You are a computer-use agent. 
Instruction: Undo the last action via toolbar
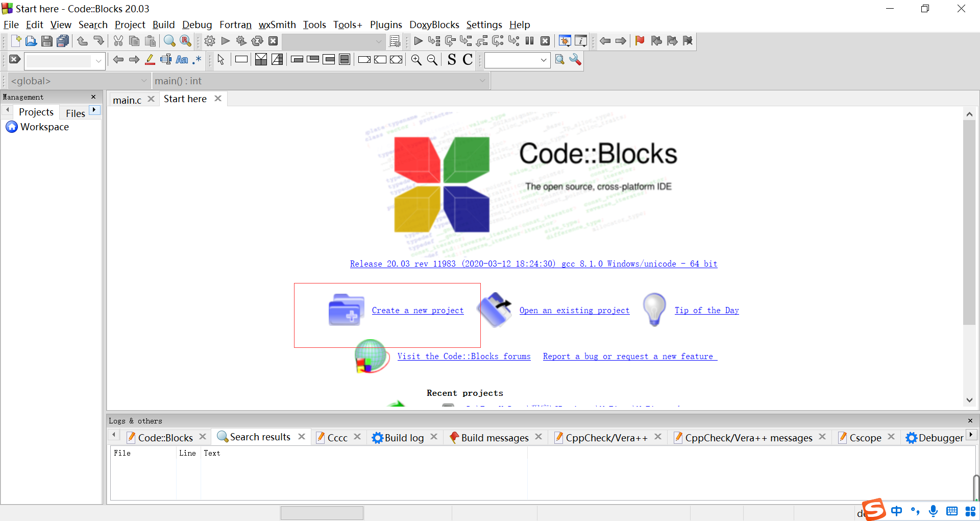coord(83,41)
